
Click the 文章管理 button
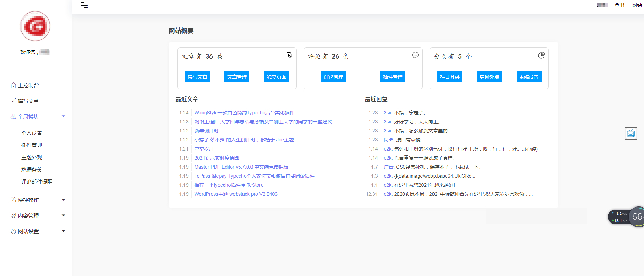pos(237,77)
